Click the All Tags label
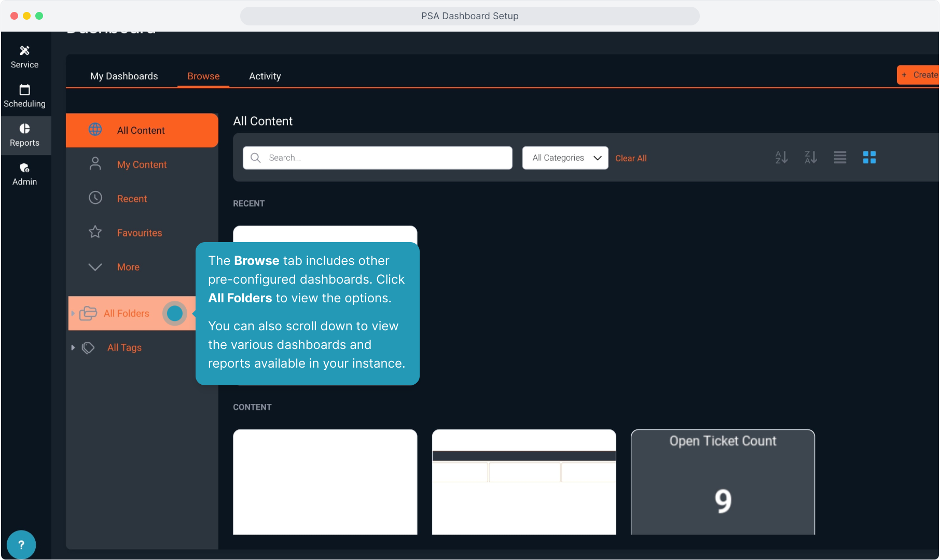The height and width of the screenshot is (560, 940). (125, 347)
